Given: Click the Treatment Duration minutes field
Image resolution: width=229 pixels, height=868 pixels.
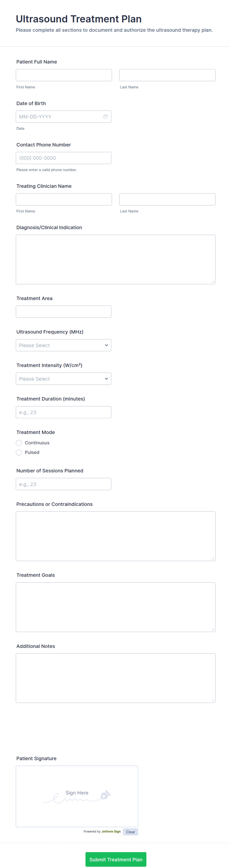Looking at the screenshot, I should (63, 412).
